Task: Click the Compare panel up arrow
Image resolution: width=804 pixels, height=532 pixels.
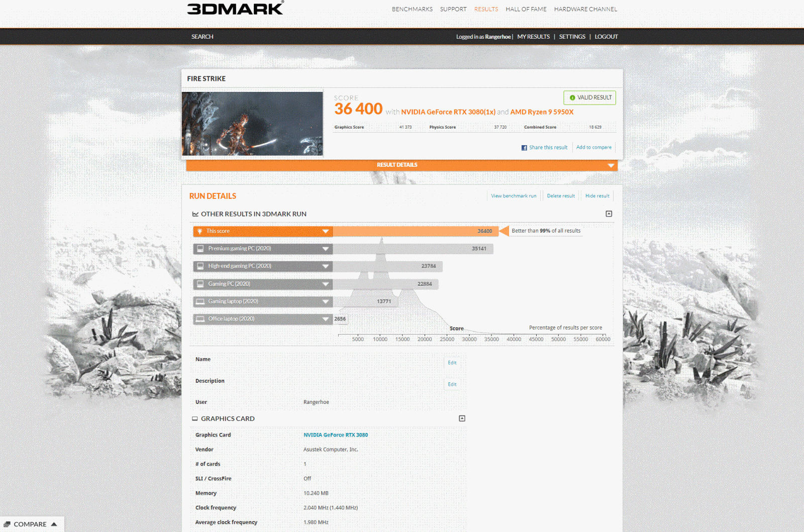Action: [x=54, y=524]
